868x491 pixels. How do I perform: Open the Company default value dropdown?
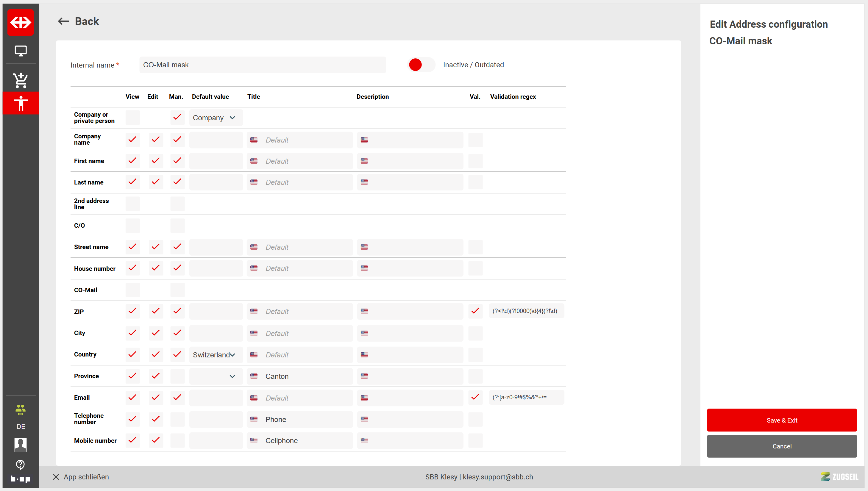[x=216, y=118]
